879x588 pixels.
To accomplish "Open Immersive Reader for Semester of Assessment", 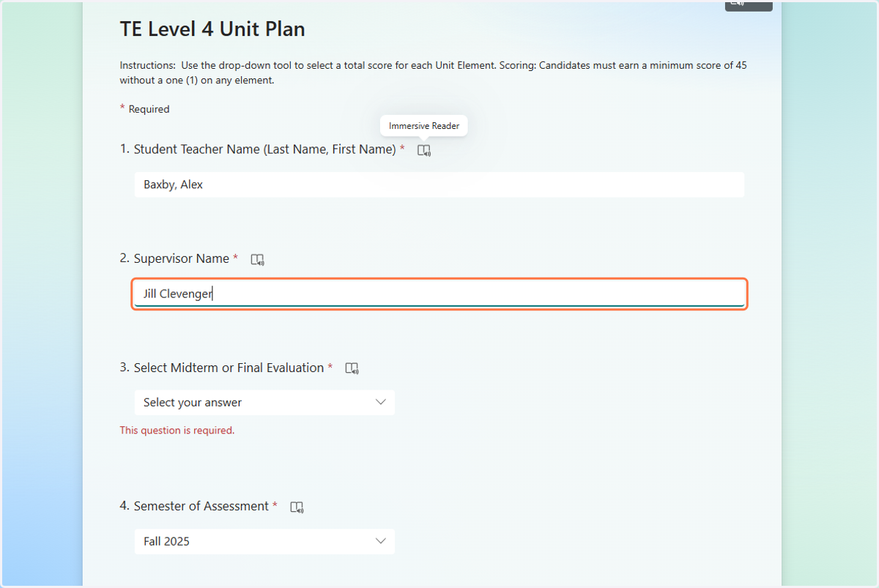I will (x=297, y=507).
